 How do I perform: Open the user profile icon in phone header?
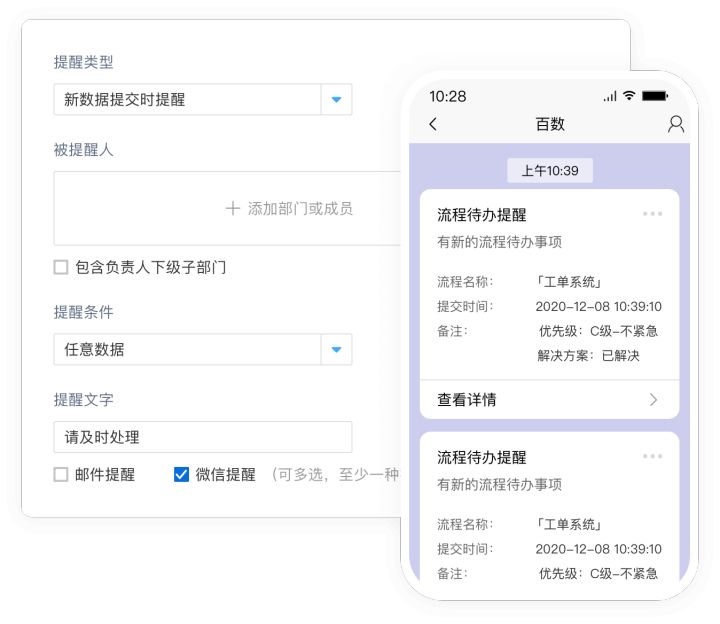676,124
